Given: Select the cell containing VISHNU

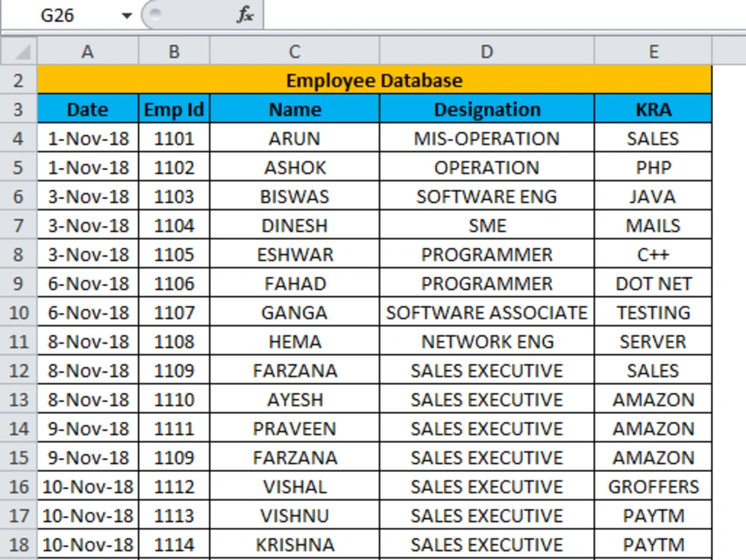Looking at the screenshot, I should click(295, 515).
